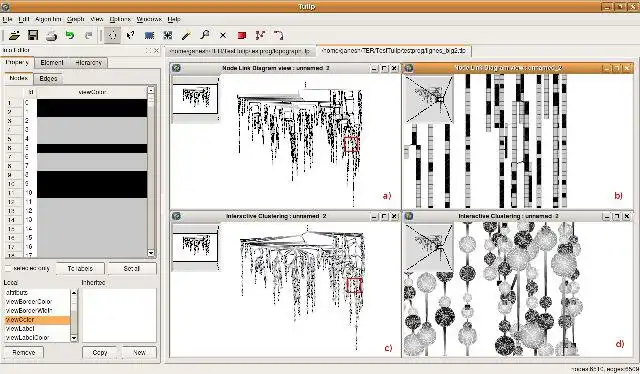
Task: Select attribute entry in Local list
Action: pyautogui.click(x=37, y=293)
